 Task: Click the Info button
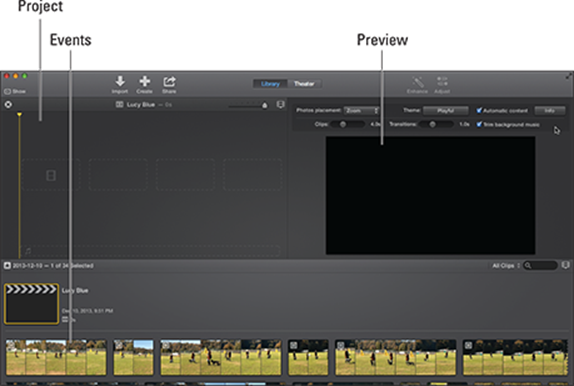point(549,110)
